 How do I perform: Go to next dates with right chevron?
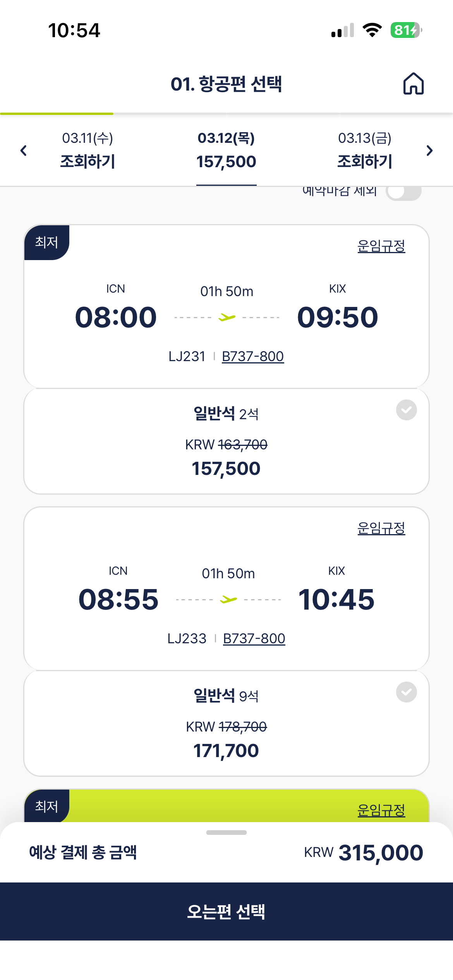click(x=429, y=151)
